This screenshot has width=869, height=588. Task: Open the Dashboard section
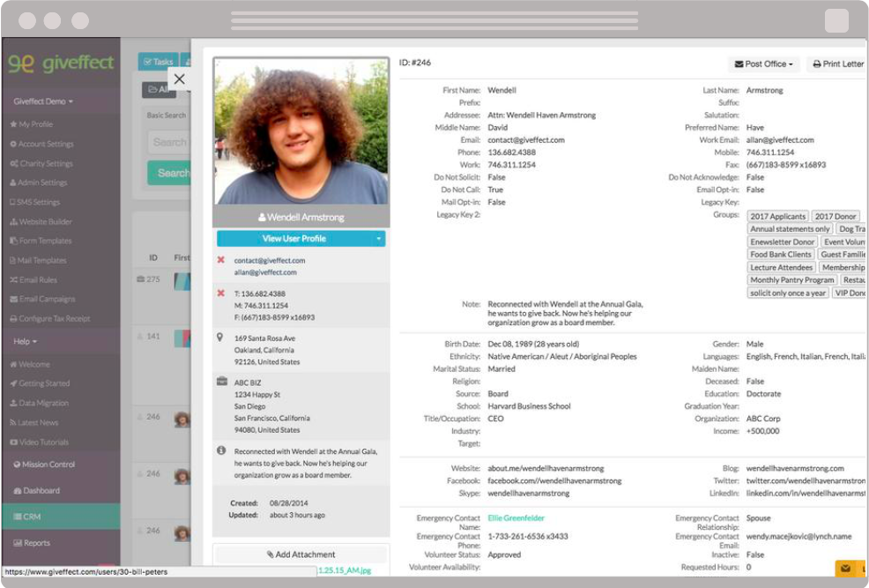[37, 490]
